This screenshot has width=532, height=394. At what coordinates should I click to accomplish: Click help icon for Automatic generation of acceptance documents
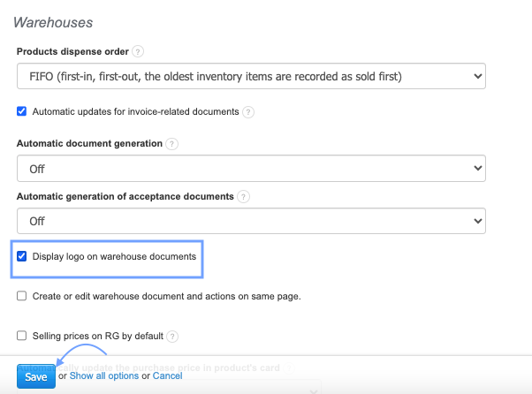point(243,196)
